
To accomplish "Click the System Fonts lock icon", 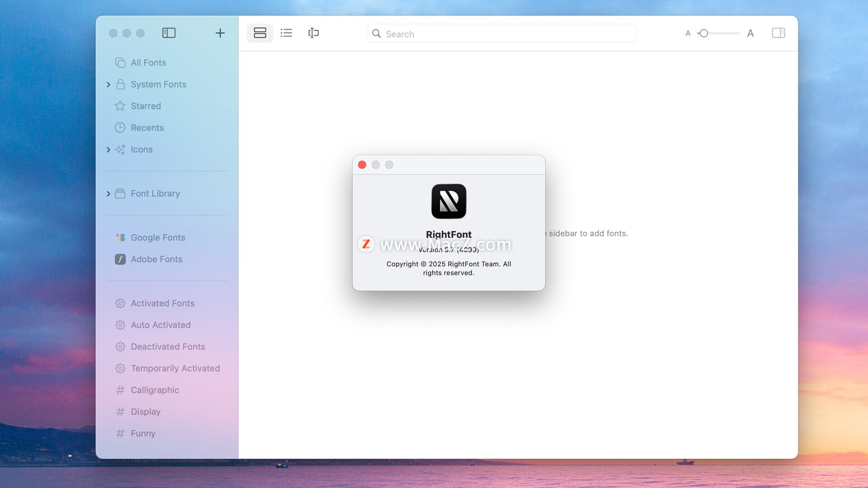I will 120,84.
